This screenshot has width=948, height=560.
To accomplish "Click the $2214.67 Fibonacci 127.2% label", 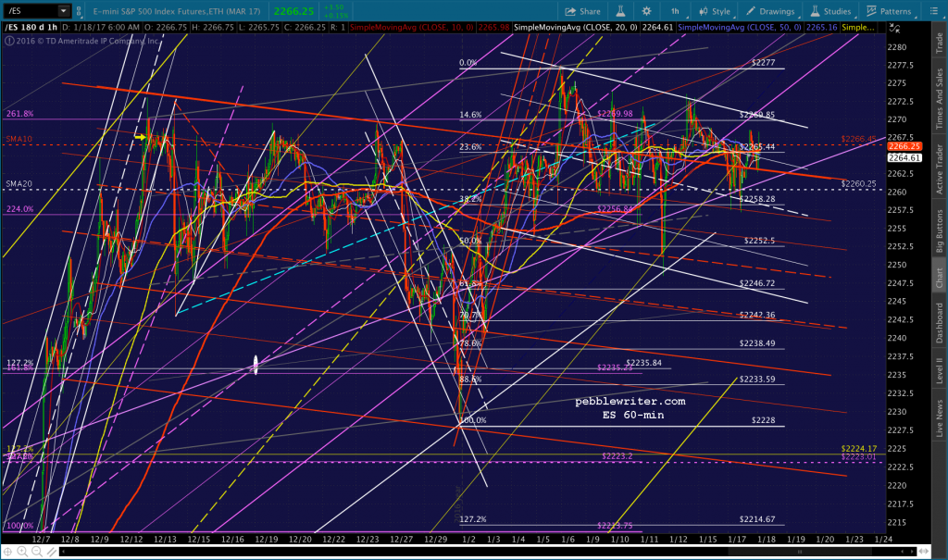I will 757,519.
